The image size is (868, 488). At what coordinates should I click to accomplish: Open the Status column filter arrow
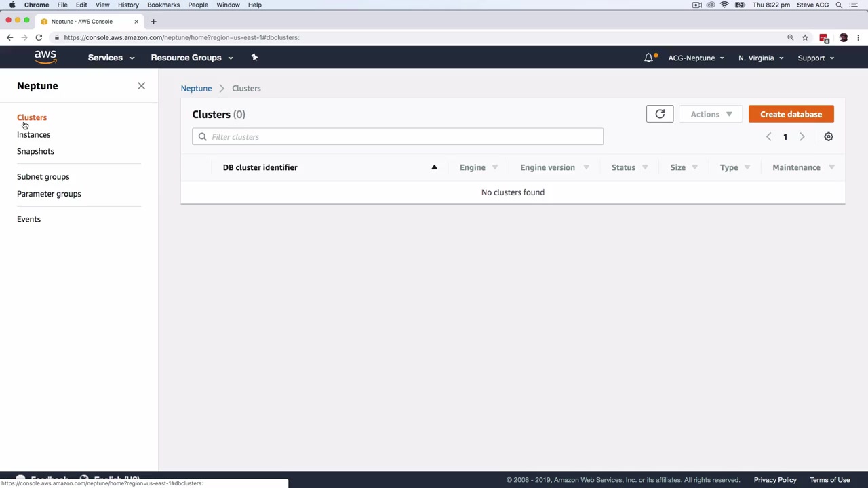pyautogui.click(x=645, y=167)
